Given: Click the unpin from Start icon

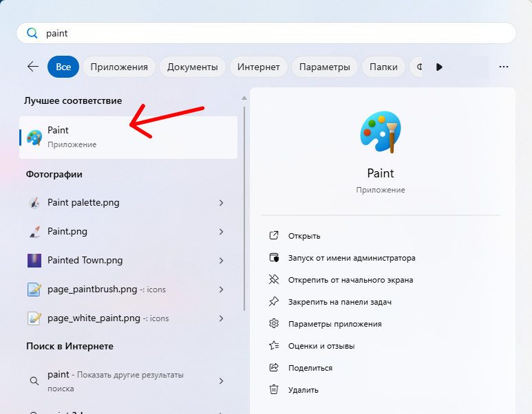Looking at the screenshot, I should coord(274,279).
